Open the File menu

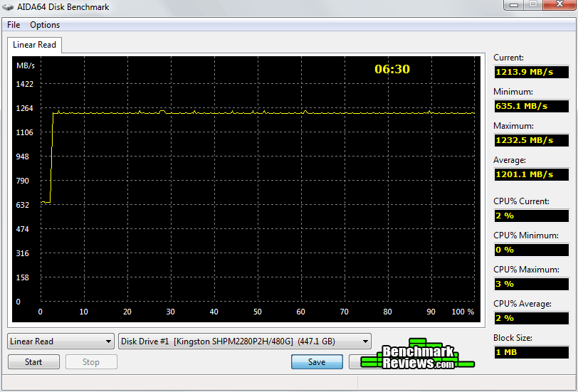[x=14, y=25]
